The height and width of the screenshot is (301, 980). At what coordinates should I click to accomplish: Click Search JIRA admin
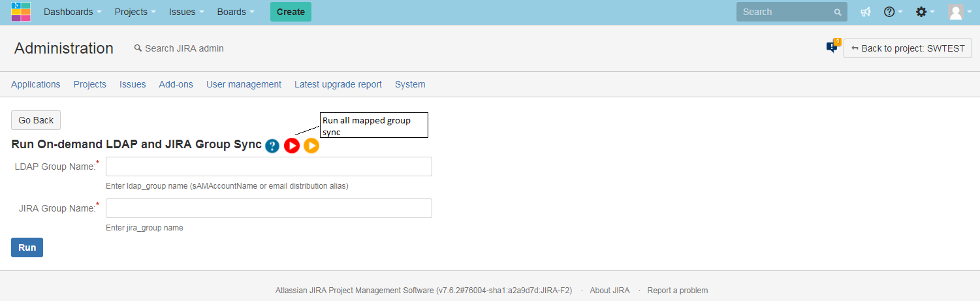coord(179,48)
